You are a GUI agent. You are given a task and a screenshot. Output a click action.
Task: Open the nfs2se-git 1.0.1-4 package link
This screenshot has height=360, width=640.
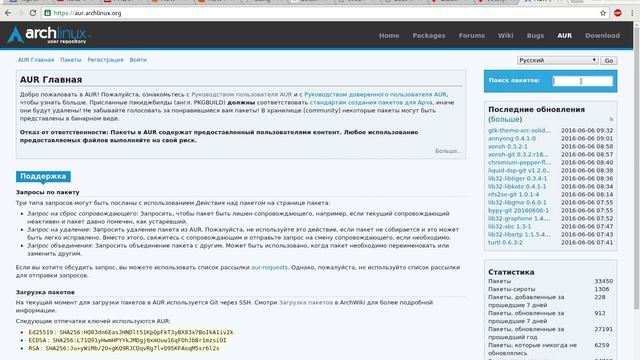pos(513,194)
